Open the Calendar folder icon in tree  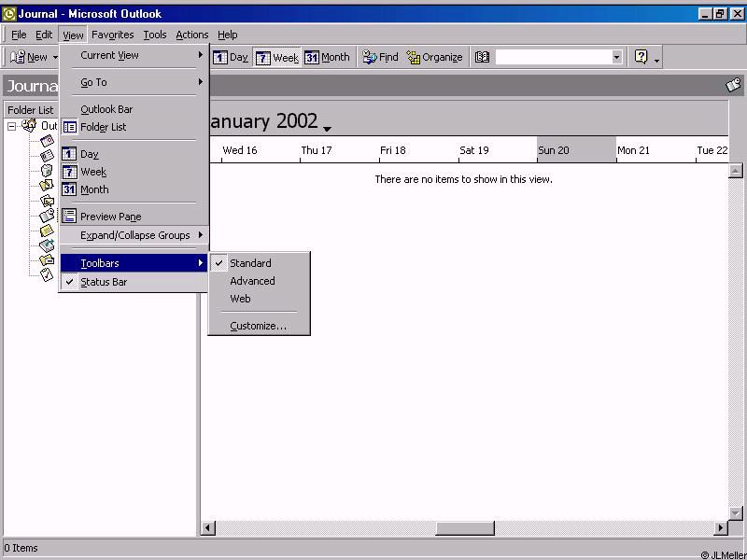[47, 141]
